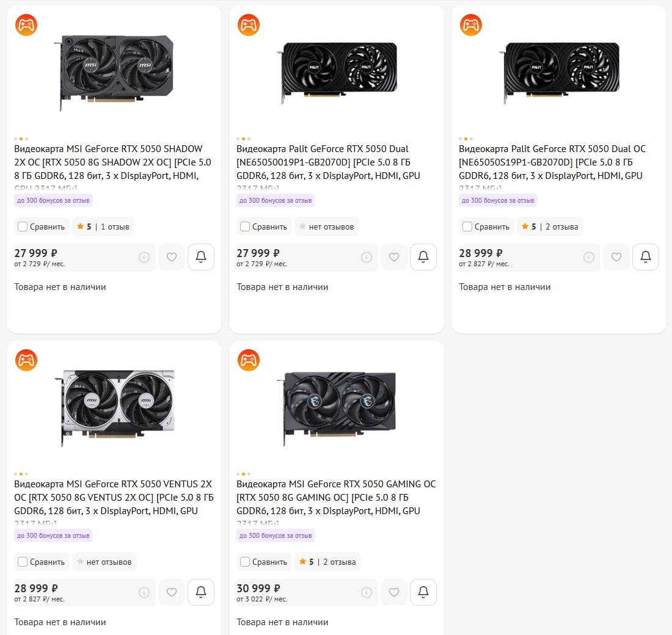Click notify bell for MSI RTX 5050 GAMING OC
672x635 pixels.
click(x=423, y=592)
